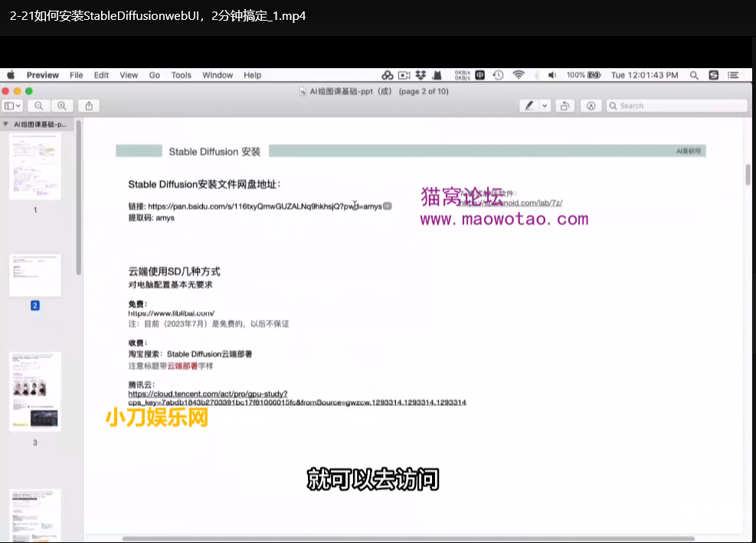Click the Share icon in toolbar
Viewport: 756px width, 543px height.
pyautogui.click(x=89, y=106)
